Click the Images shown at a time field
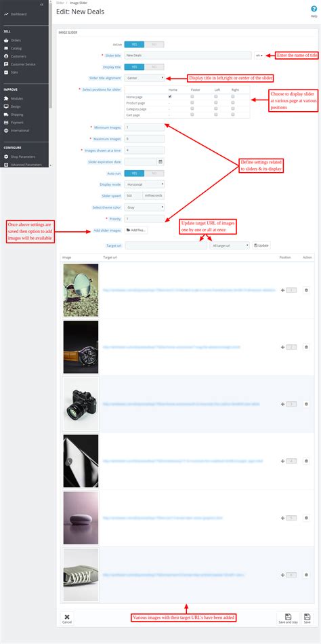 click(x=144, y=150)
